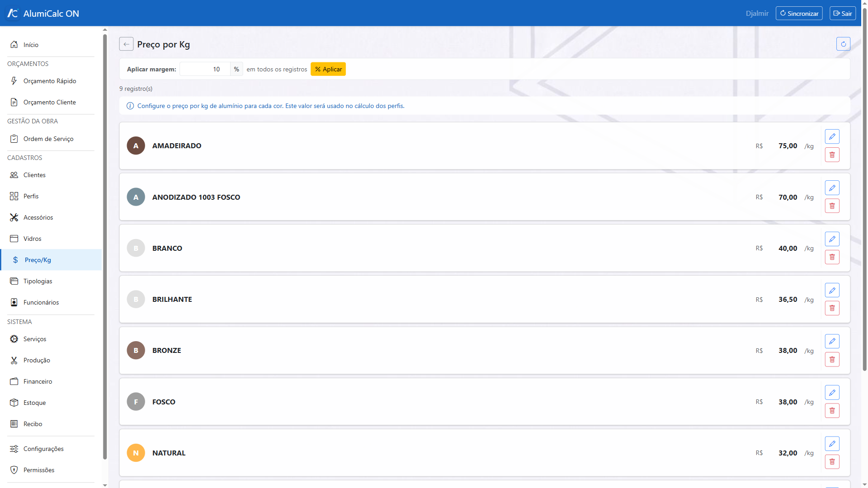The image size is (868, 488).
Task: Open the Estoque page
Action: point(51,403)
